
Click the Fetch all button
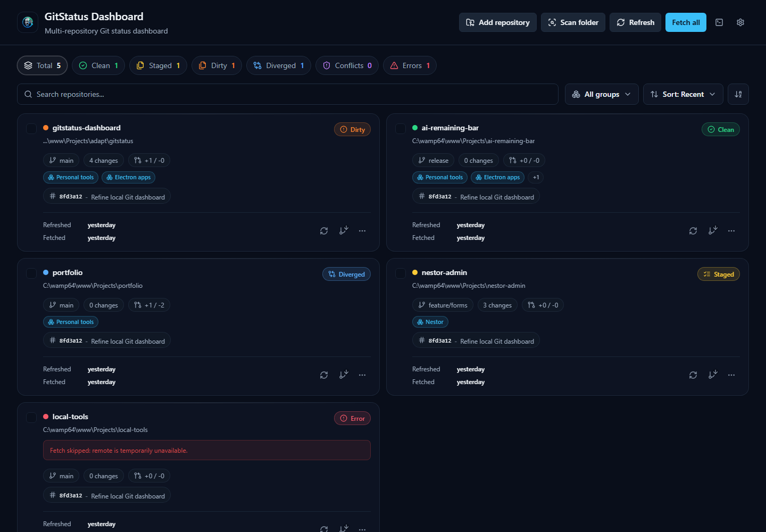tap(686, 22)
